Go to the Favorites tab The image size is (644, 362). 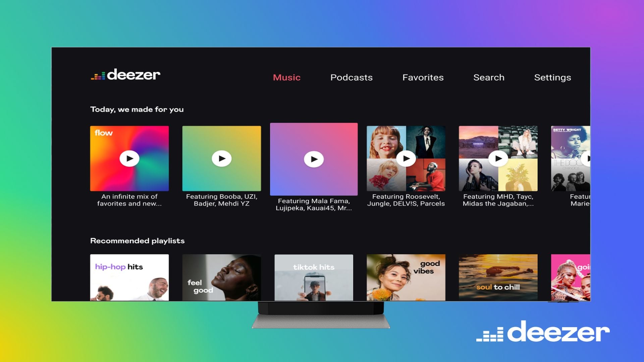(423, 77)
